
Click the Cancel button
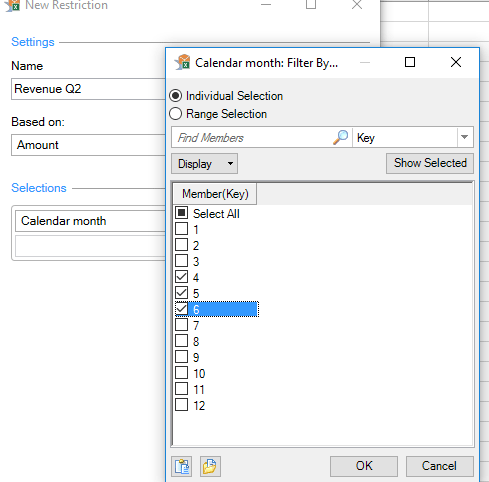point(439,466)
